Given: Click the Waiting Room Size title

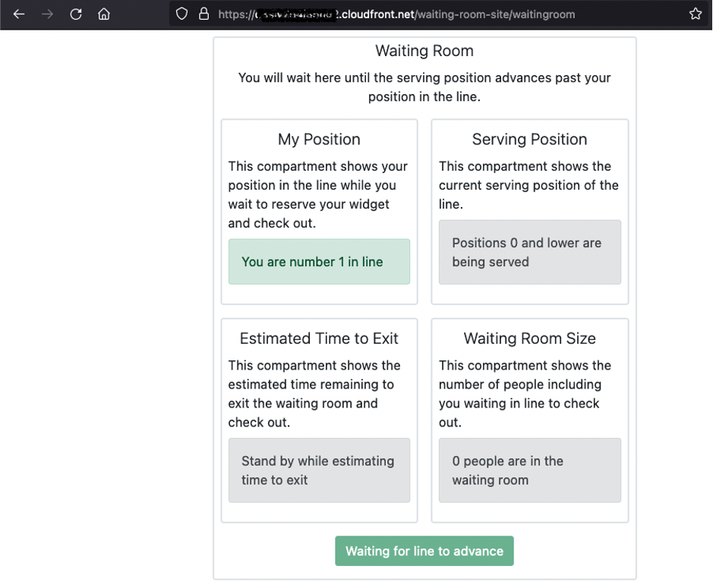Looking at the screenshot, I should (530, 338).
